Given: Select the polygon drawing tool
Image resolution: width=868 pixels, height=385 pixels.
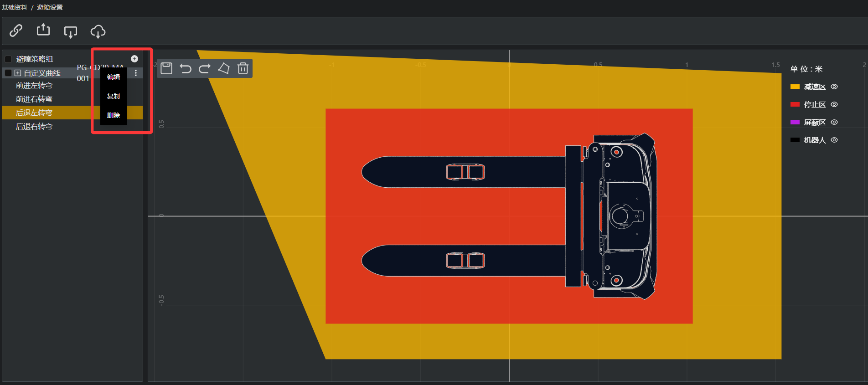Looking at the screenshot, I should pos(224,68).
